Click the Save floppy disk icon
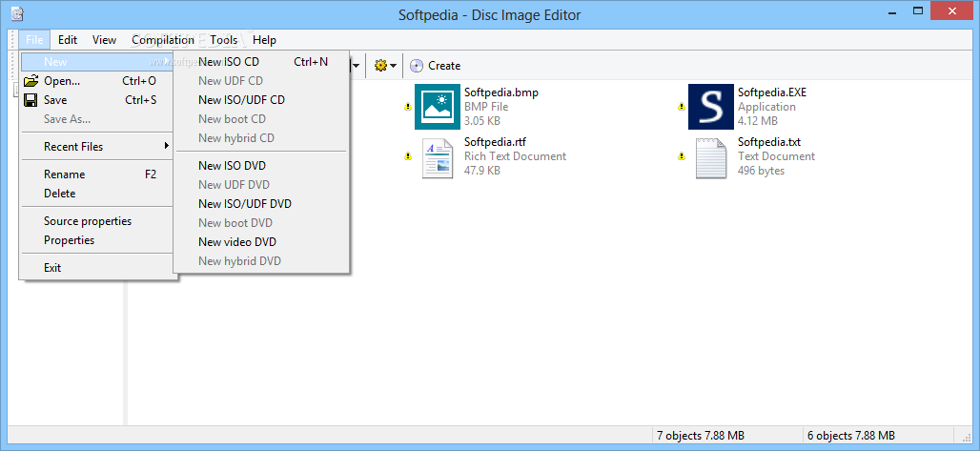980x451 pixels. pyautogui.click(x=31, y=100)
